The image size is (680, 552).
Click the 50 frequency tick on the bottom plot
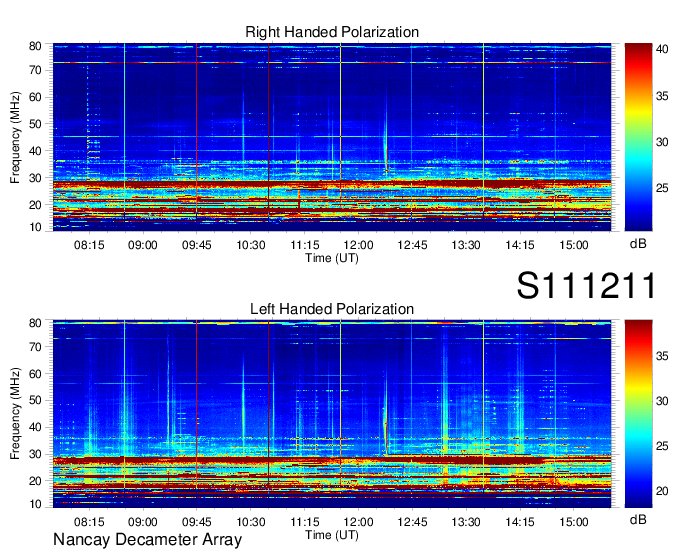[x=35, y=400]
